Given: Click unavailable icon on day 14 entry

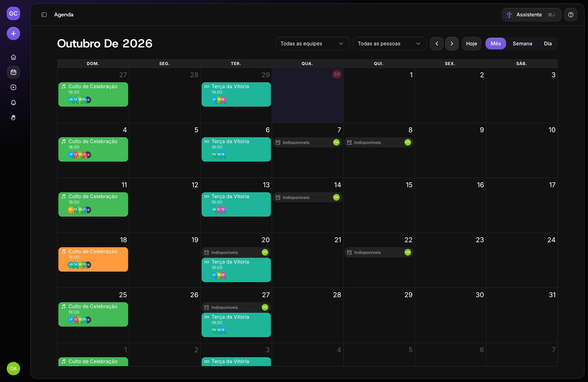Looking at the screenshot, I should coord(278,197).
